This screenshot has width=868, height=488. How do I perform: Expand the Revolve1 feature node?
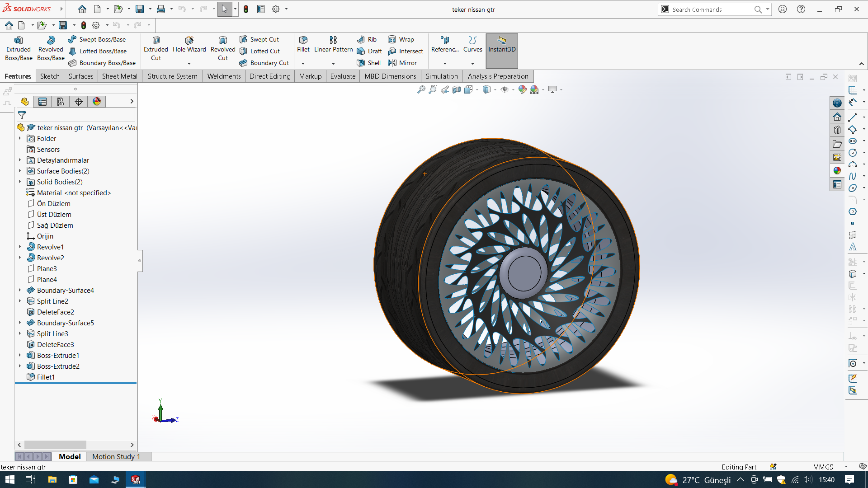20,247
